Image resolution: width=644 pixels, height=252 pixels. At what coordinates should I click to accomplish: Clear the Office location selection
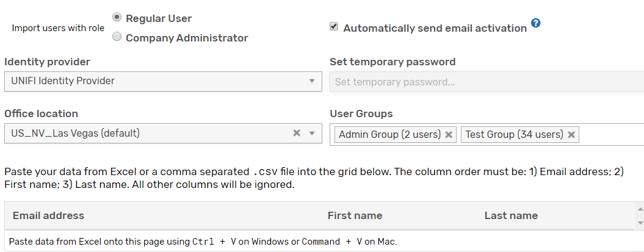[x=297, y=133]
